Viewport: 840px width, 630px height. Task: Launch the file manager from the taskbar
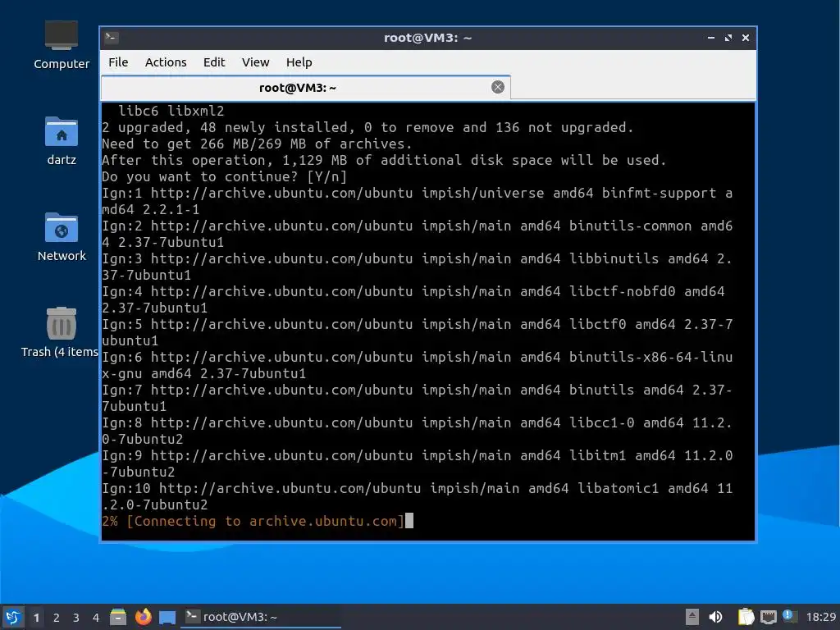(118, 617)
